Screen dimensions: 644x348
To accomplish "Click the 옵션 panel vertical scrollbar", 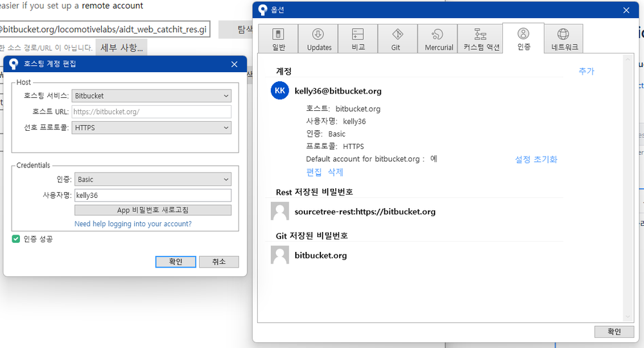I will click(x=627, y=188).
